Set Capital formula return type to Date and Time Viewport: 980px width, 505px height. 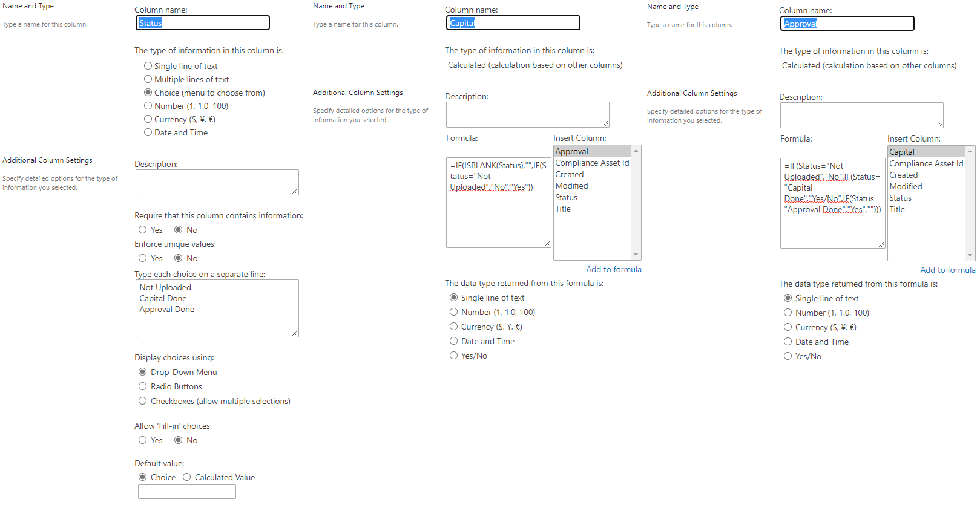453,341
